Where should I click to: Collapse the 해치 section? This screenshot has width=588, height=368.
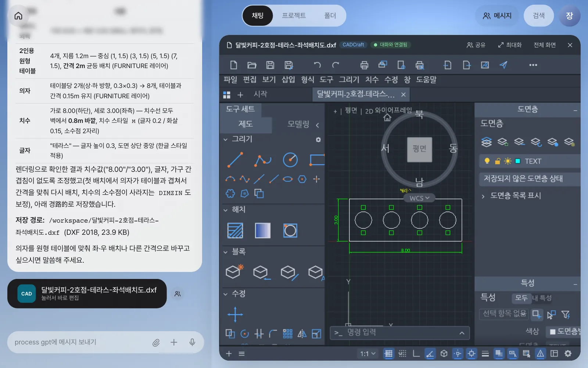pyautogui.click(x=226, y=210)
